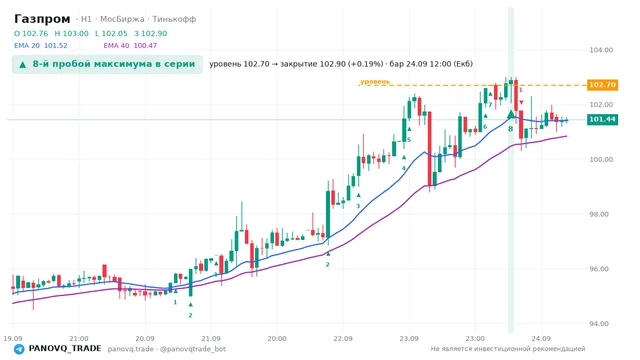Click the Тинькофф source label
The height and width of the screenshot is (360, 640).
click(174, 19)
